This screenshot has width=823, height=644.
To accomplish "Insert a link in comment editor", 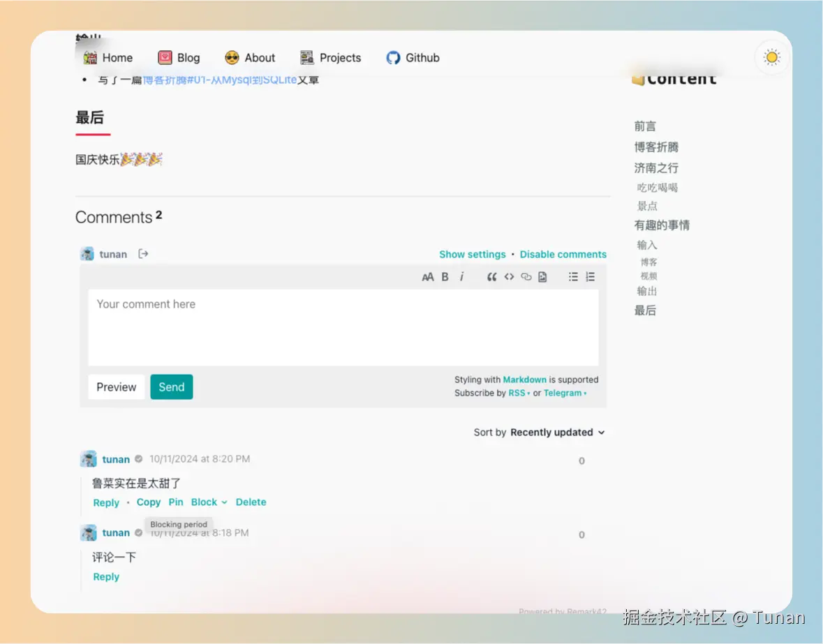I will pyautogui.click(x=526, y=277).
